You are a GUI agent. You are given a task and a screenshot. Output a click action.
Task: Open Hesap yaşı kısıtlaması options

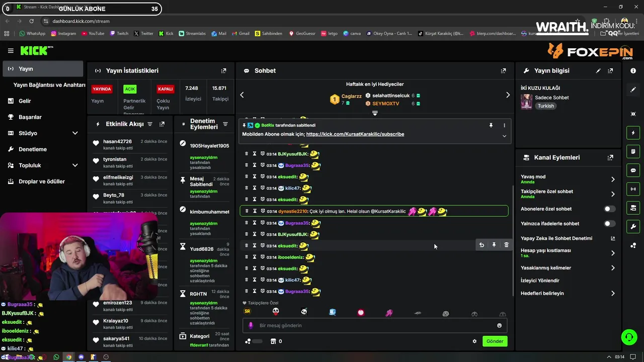point(568,253)
